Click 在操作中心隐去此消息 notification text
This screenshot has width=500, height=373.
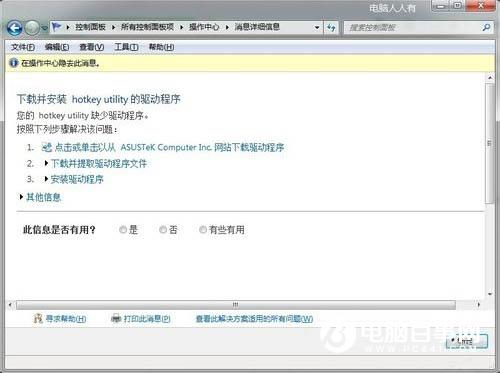click(x=60, y=63)
